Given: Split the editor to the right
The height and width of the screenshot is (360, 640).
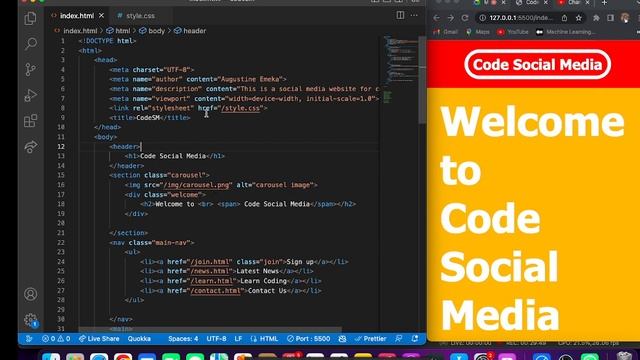Looking at the screenshot, I should 400,16.
